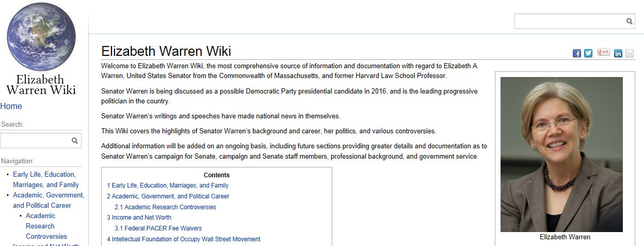Click the sidebar search magnifier icon
644x246 pixels.
coord(75,141)
